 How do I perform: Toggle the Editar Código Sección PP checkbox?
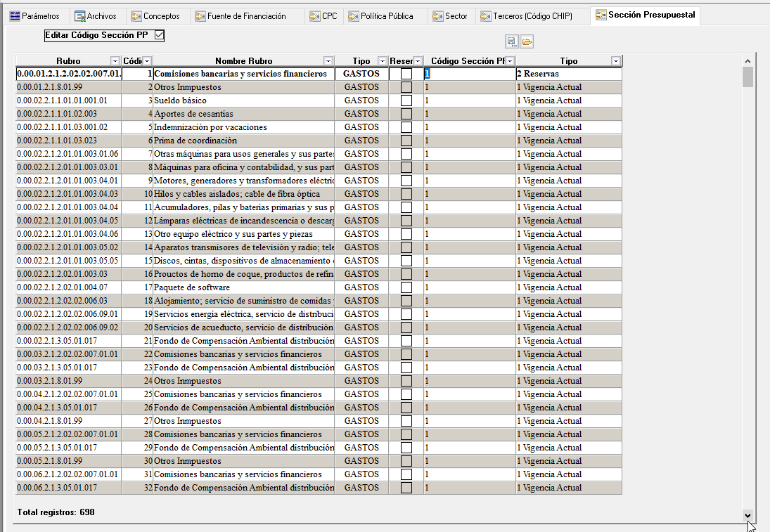pyautogui.click(x=159, y=35)
